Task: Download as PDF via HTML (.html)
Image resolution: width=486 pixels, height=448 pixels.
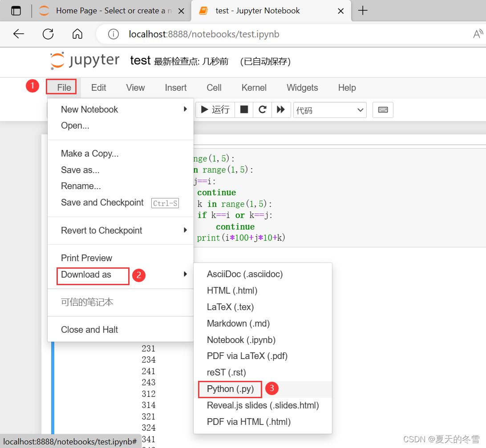Action: point(263,422)
